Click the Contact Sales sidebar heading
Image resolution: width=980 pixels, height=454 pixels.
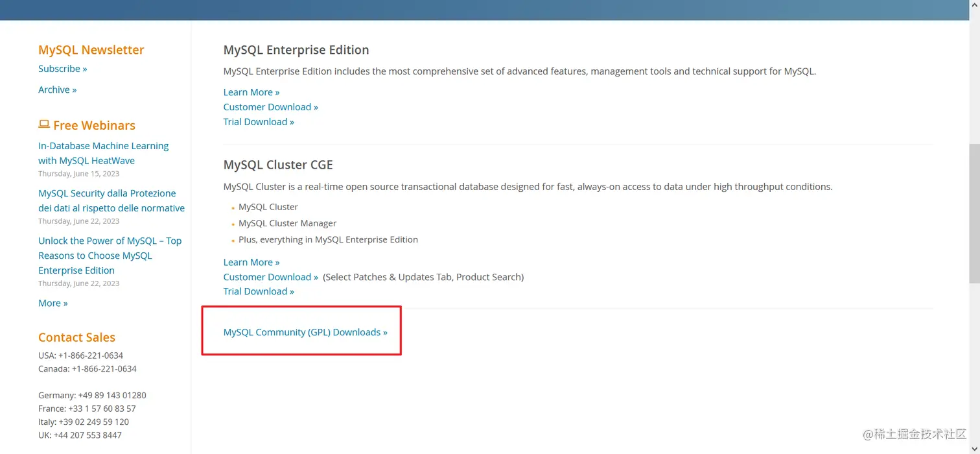(76, 337)
